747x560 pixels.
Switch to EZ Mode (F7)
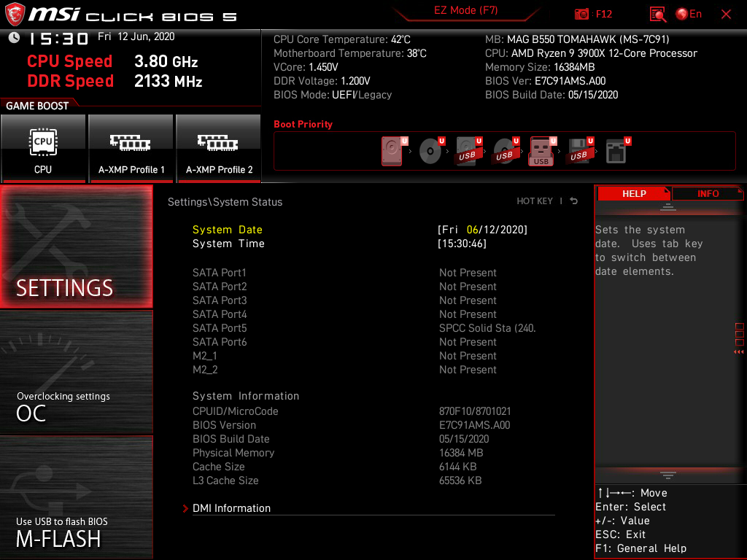(x=465, y=10)
